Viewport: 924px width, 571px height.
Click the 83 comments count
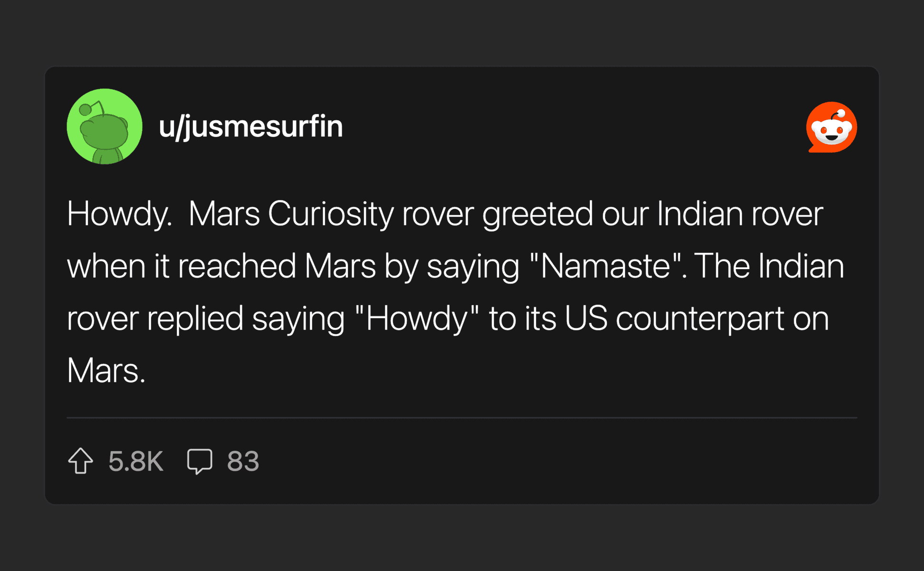point(243,461)
